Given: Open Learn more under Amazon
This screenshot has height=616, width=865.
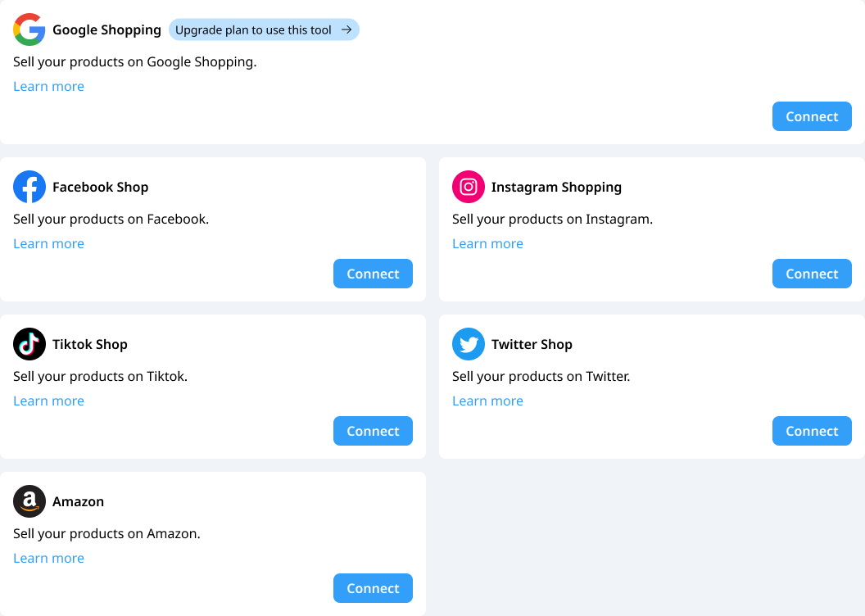Looking at the screenshot, I should click(48, 558).
